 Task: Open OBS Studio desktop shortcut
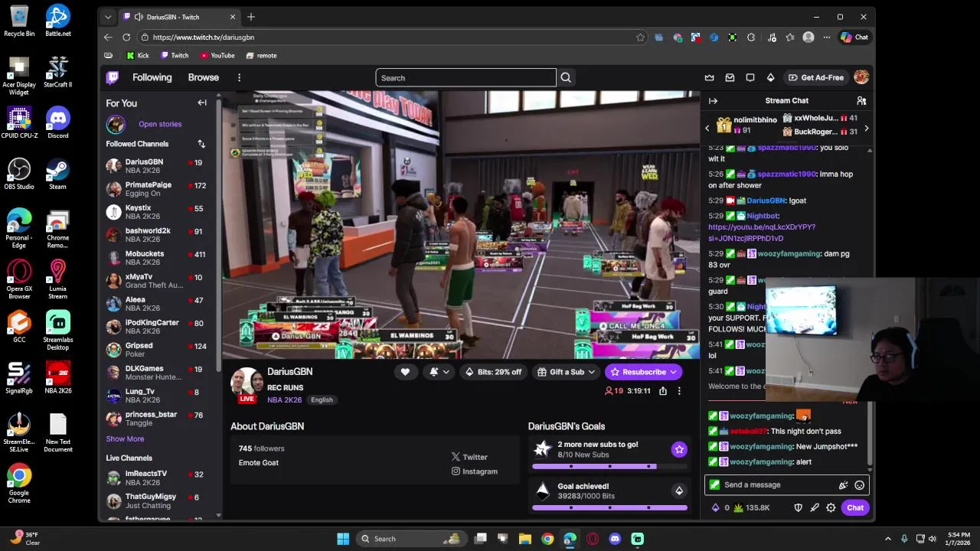pyautogui.click(x=19, y=174)
